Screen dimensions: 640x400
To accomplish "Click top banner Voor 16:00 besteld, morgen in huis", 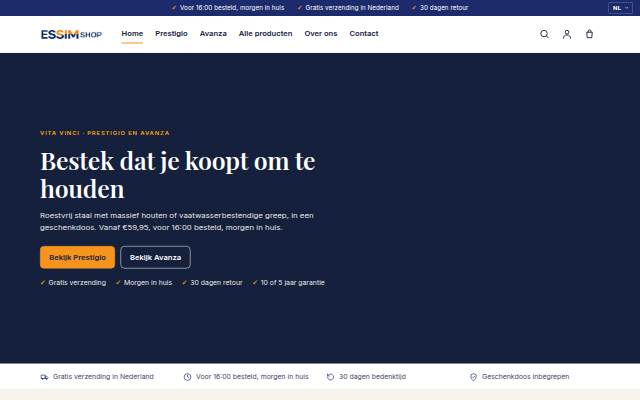I will 232,8.
